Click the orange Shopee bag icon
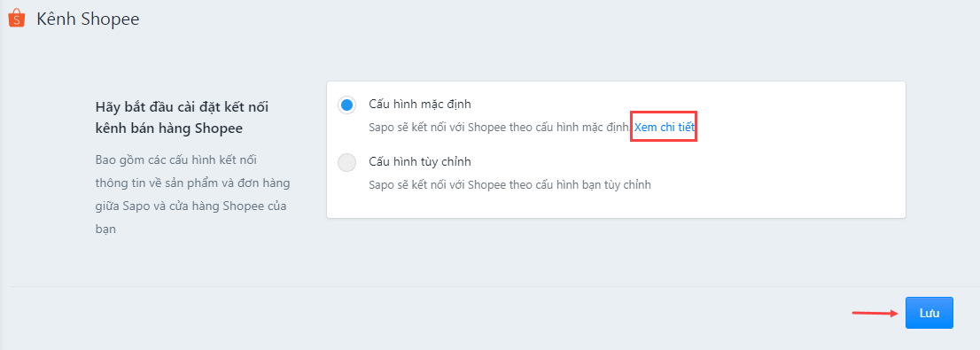This screenshot has height=350, width=980. [x=16, y=19]
